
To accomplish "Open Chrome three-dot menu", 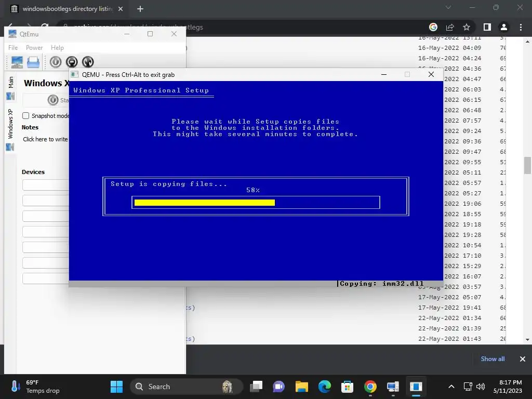I will coord(521,27).
